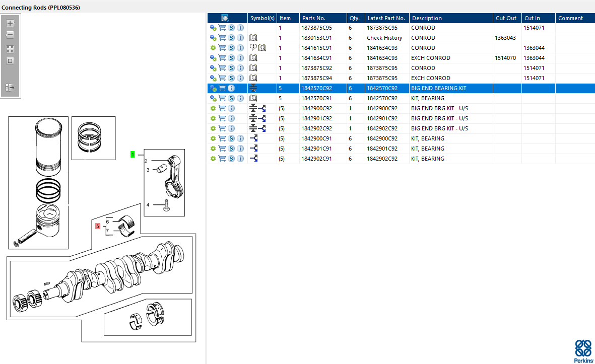This screenshot has width=595, height=364.
Task: Open the search icon in the parts table header
Action: point(225,18)
